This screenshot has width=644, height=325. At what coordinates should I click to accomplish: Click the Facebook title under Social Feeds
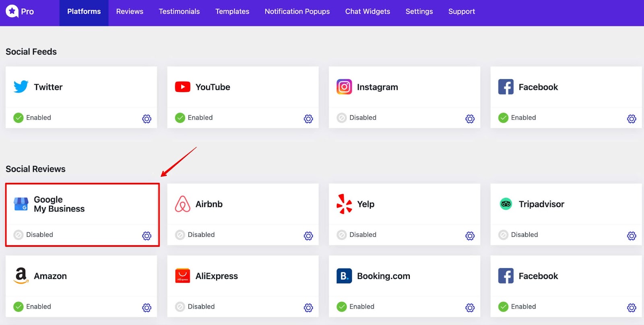[x=538, y=87]
